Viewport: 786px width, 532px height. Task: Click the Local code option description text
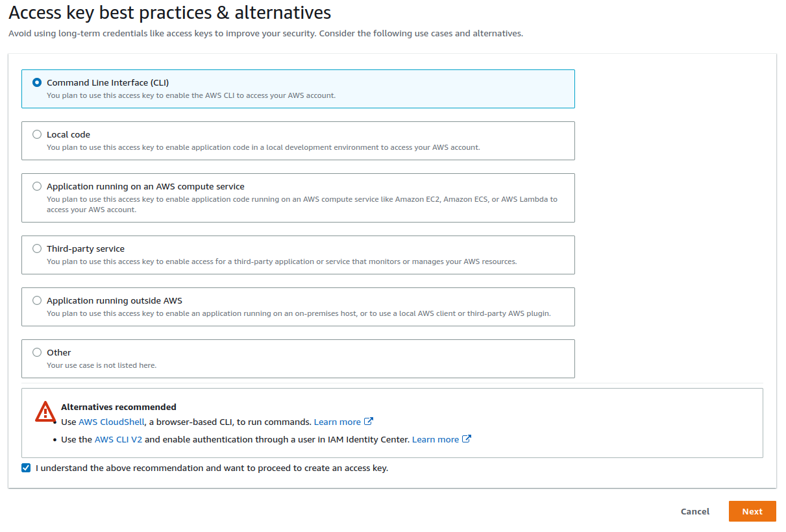[x=263, y=147]
